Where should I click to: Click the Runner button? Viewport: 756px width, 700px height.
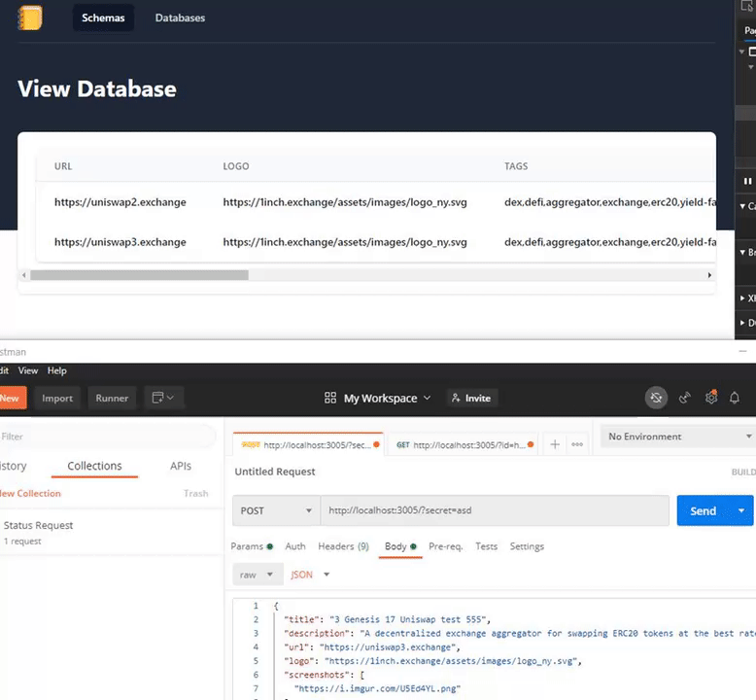112,398
